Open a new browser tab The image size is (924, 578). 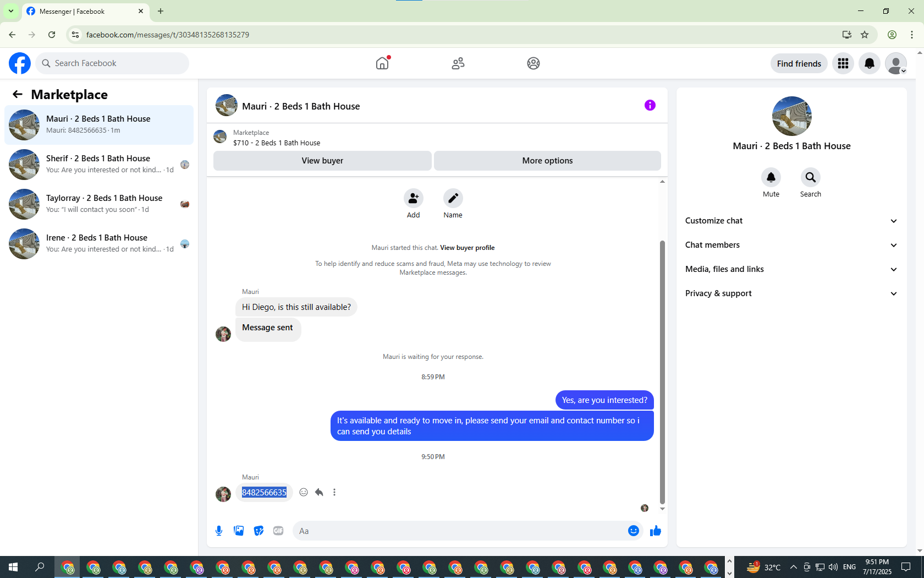coord(161,11)
